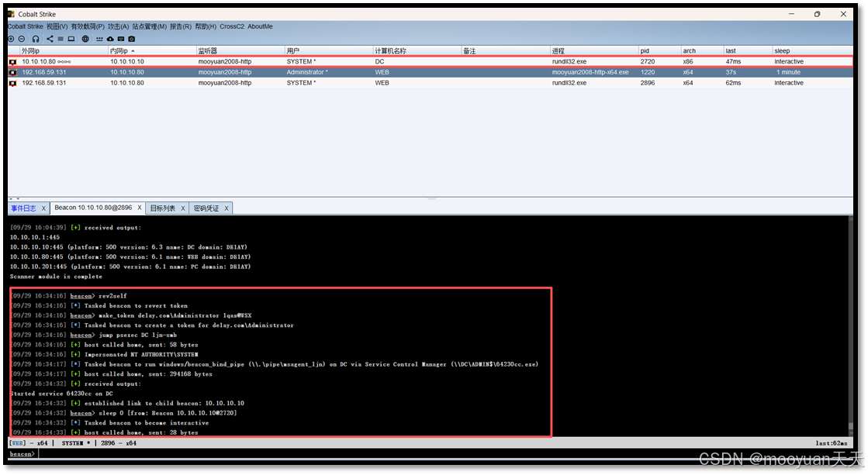The image size is (868, 475).
Task: Sort by the sleep column header
Action: (812, 51)
